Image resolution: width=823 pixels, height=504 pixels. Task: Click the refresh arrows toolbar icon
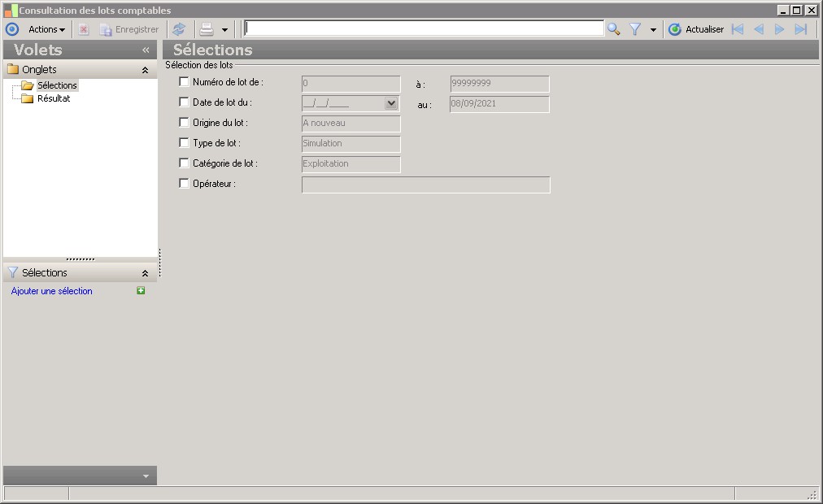pos(179,29)
